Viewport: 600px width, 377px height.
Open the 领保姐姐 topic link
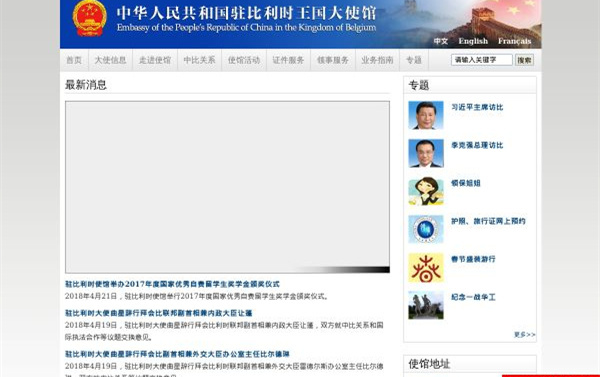[466, 183]
